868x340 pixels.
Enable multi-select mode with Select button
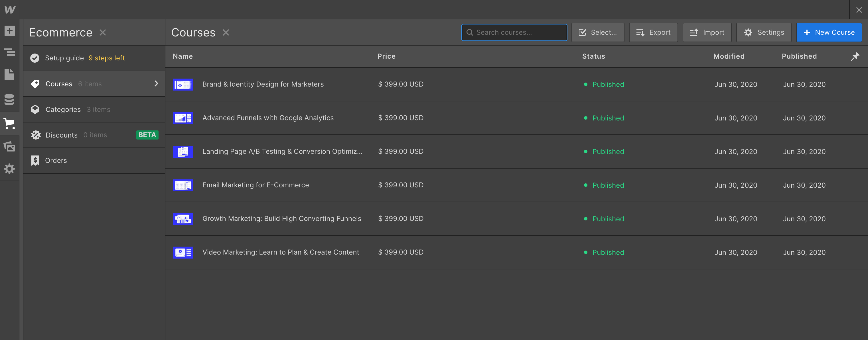[598, 32]
